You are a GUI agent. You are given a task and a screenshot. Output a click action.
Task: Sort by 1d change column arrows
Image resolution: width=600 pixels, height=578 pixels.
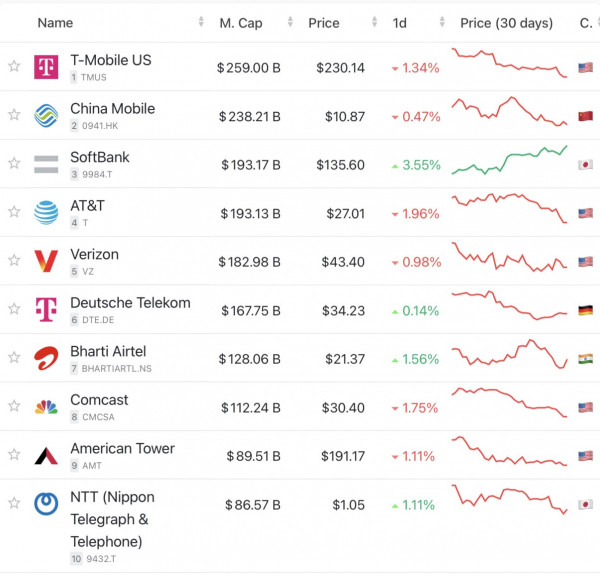[x=439, y=22]
